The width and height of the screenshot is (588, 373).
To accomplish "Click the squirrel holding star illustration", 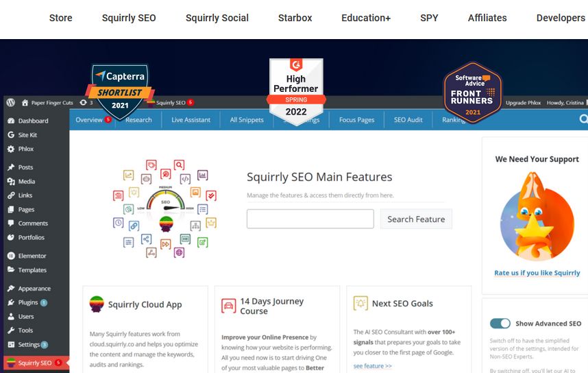I will [537, 217].
